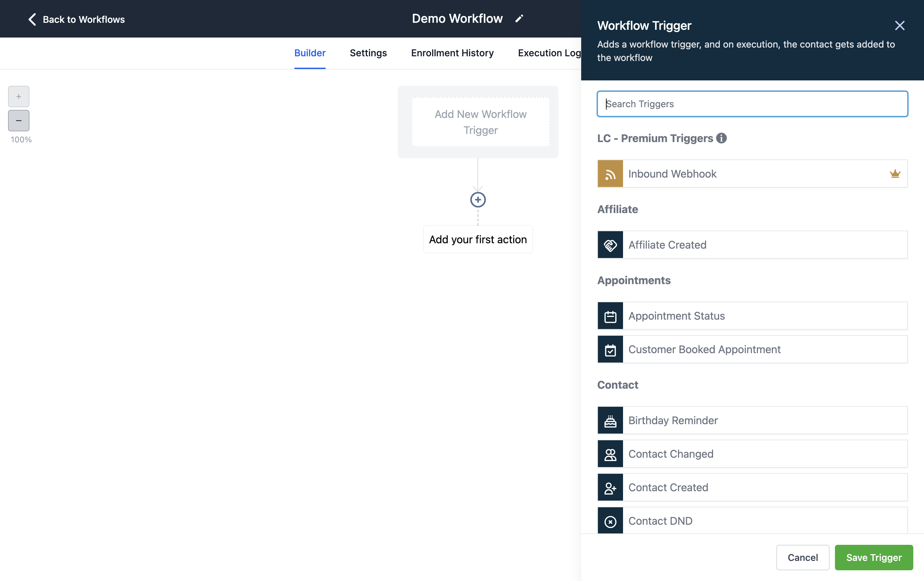Choose the Contact Changed trigger label
The width and height of the screenshot is (924, 581).
point(671,454)
